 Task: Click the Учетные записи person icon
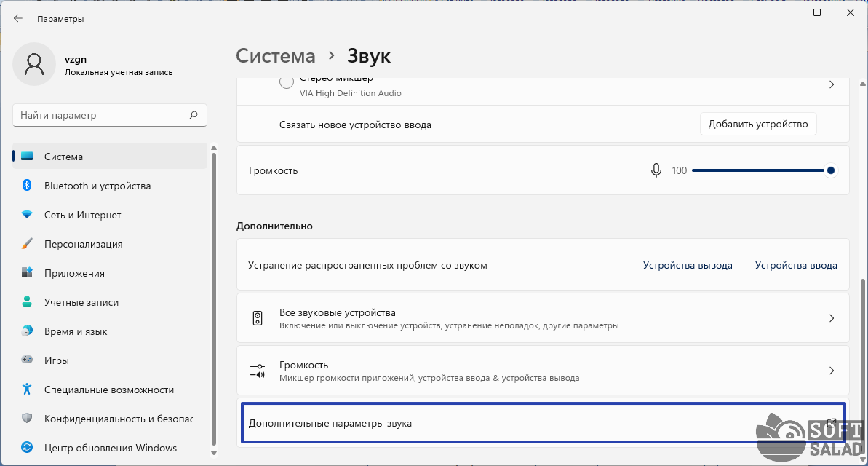point(27,302)
